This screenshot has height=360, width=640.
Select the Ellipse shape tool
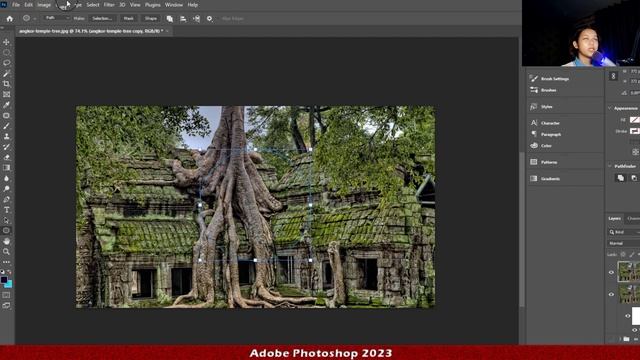coord(6,231)
